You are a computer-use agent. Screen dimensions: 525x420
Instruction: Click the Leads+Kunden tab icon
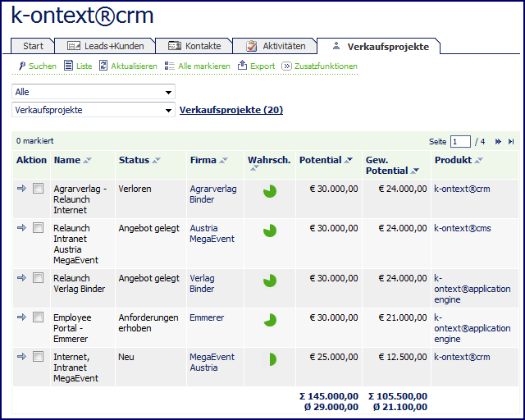(x=74, y=46)
